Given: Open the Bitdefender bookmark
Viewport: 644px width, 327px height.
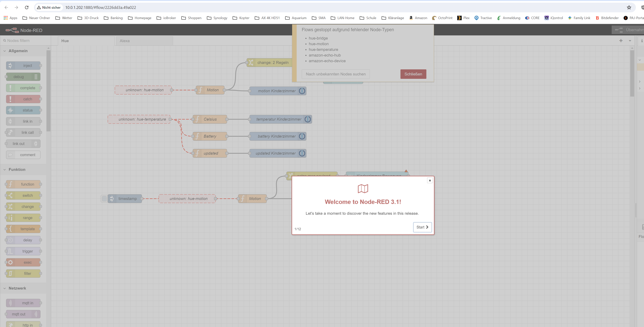Looking at the screenshot, I should (x=607, y=18).
